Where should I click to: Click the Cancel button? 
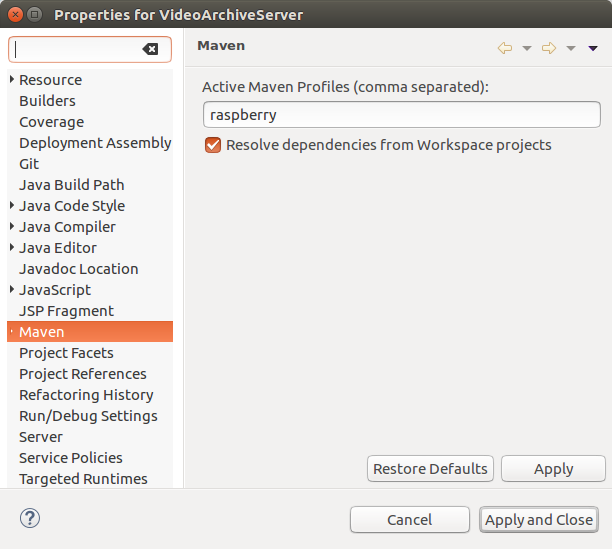pos(409,520)
